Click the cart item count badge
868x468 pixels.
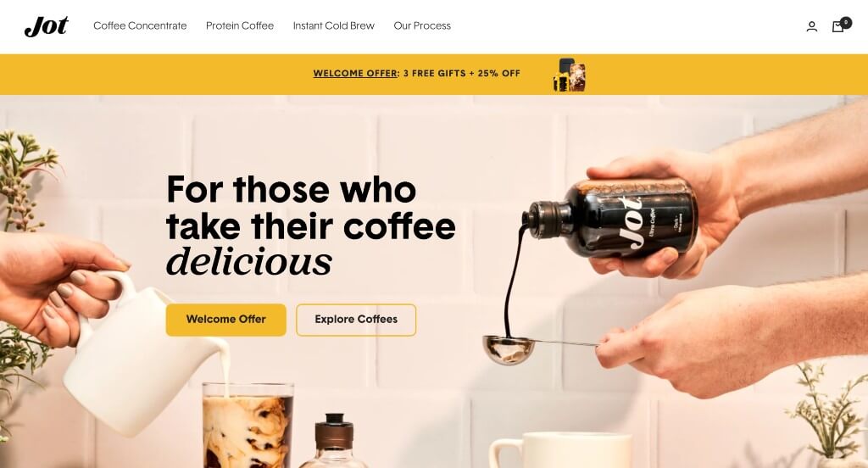click(846, 23)
